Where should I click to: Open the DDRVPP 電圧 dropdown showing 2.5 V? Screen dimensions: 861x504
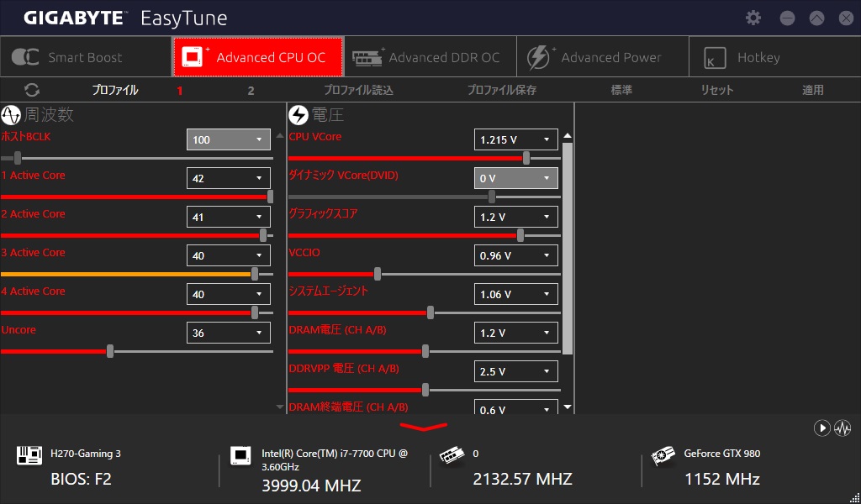click(516, 371)
